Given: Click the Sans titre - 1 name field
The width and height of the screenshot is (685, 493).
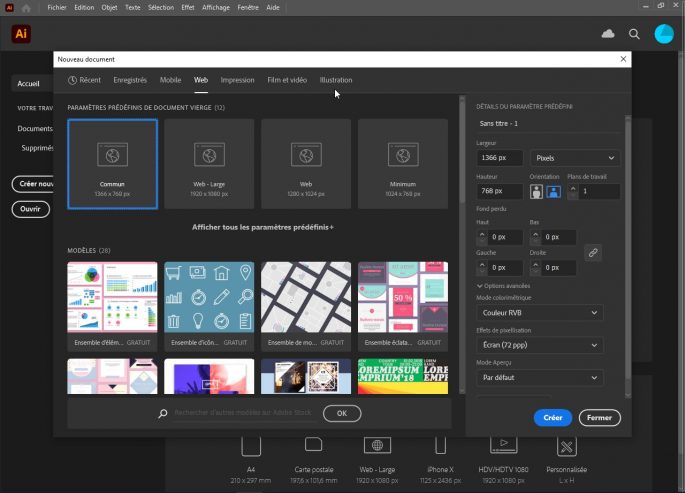Looking at the screenshot, I should (x=548, y=124).
